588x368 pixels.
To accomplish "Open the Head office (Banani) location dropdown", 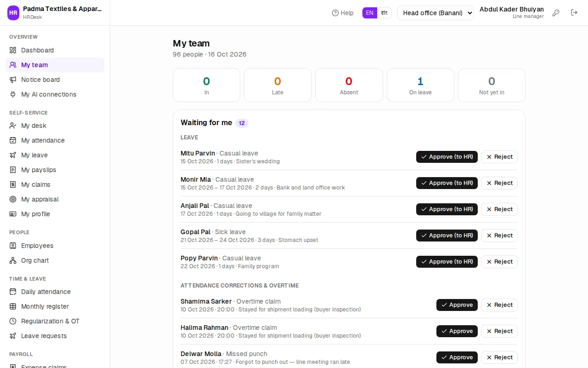I will (x=435, y=13).
